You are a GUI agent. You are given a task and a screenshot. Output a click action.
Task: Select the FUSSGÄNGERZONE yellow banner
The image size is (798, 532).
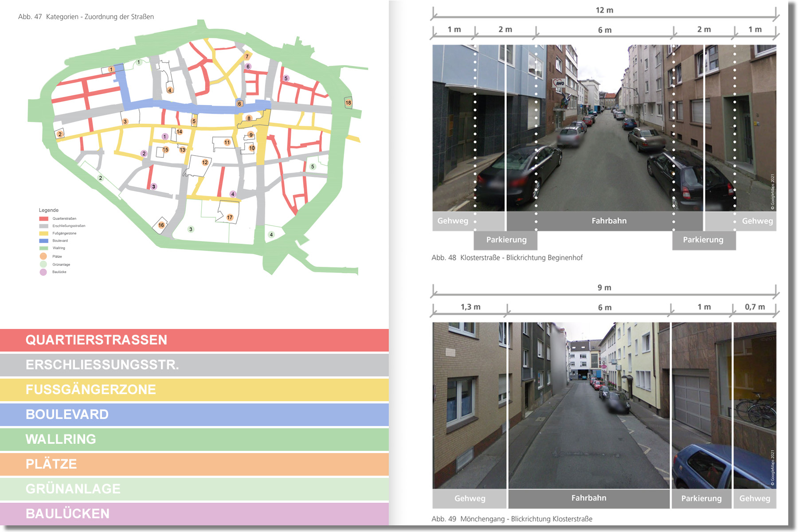pyautogui.click(x=194, y=390)
